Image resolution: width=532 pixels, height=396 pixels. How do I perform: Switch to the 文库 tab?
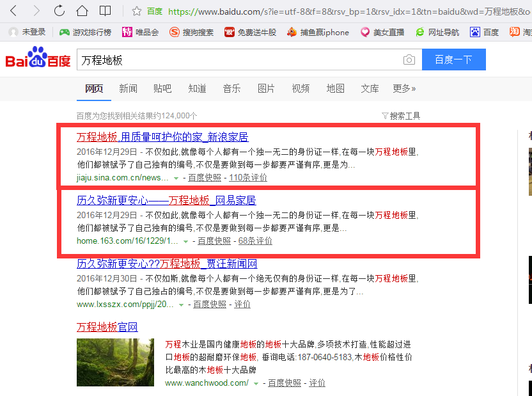click(370, 88)
